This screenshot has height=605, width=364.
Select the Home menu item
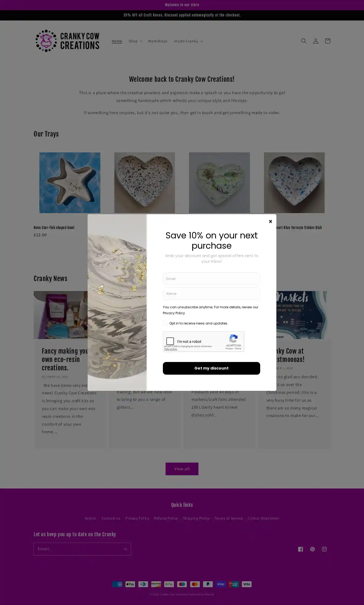[x=117, y=41]
